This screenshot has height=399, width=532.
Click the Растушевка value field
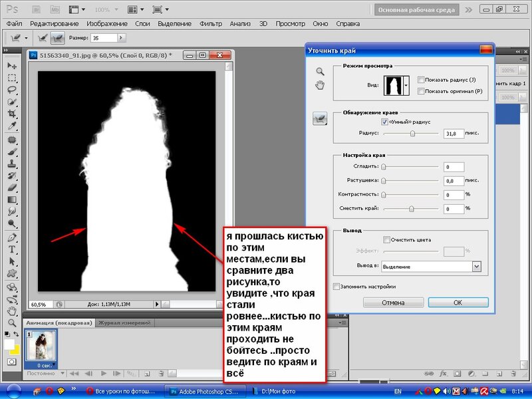tap(454, 181)
